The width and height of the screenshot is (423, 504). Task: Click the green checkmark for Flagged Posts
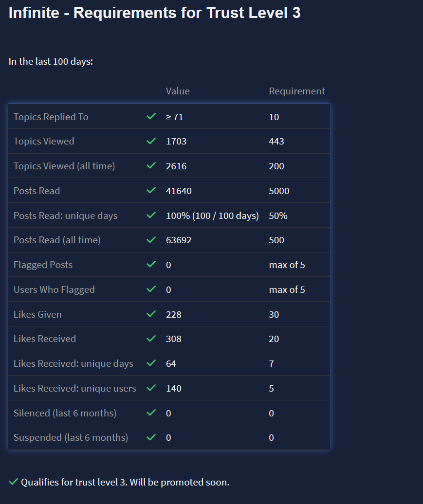click(151, 265)
